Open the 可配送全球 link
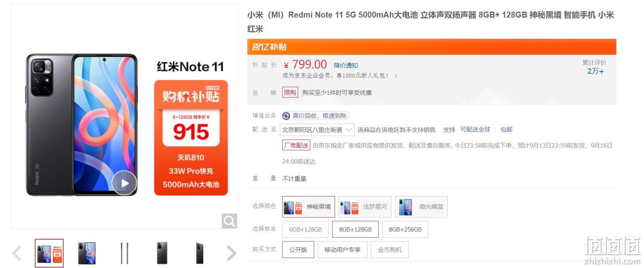644x268 pixels. pos(475,130)
